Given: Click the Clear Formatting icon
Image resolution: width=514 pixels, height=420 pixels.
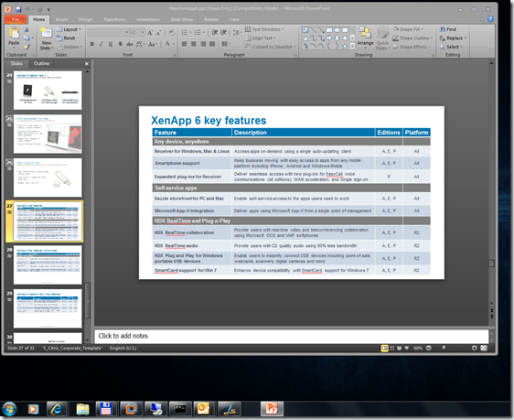Looking at the screenshot, I should tap(171, 32).
